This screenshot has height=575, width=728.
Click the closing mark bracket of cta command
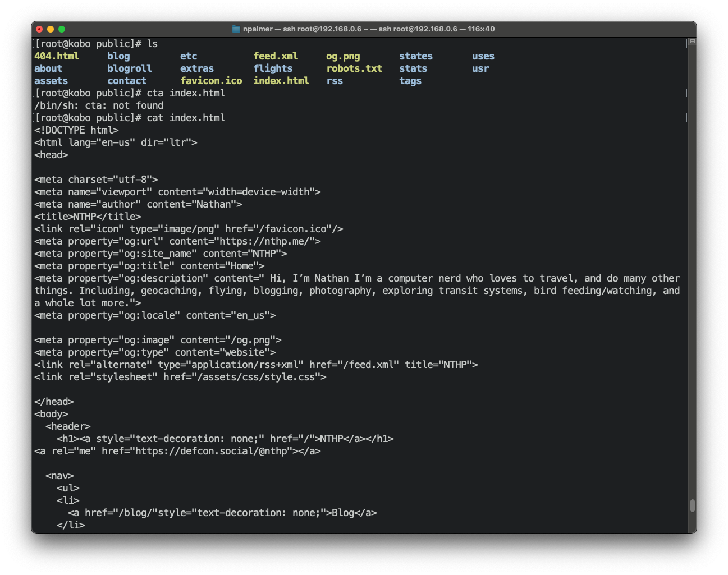pos(686,93)
